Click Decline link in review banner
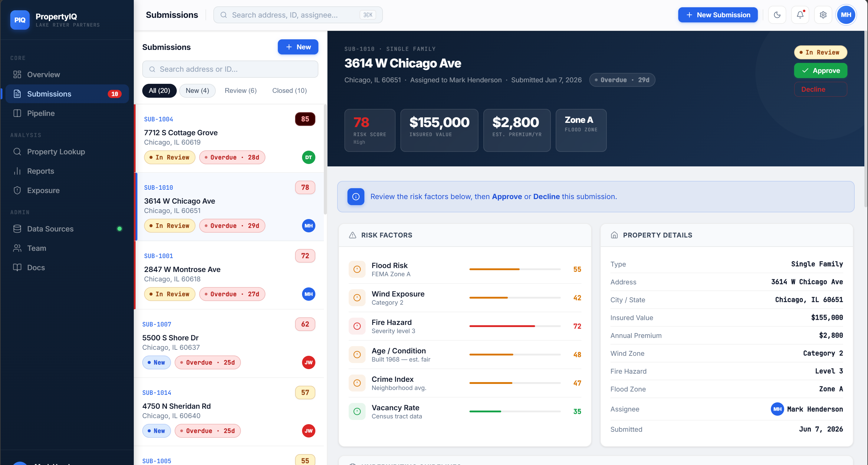This screenshot has width=868, height=465. tap(546, 197)
